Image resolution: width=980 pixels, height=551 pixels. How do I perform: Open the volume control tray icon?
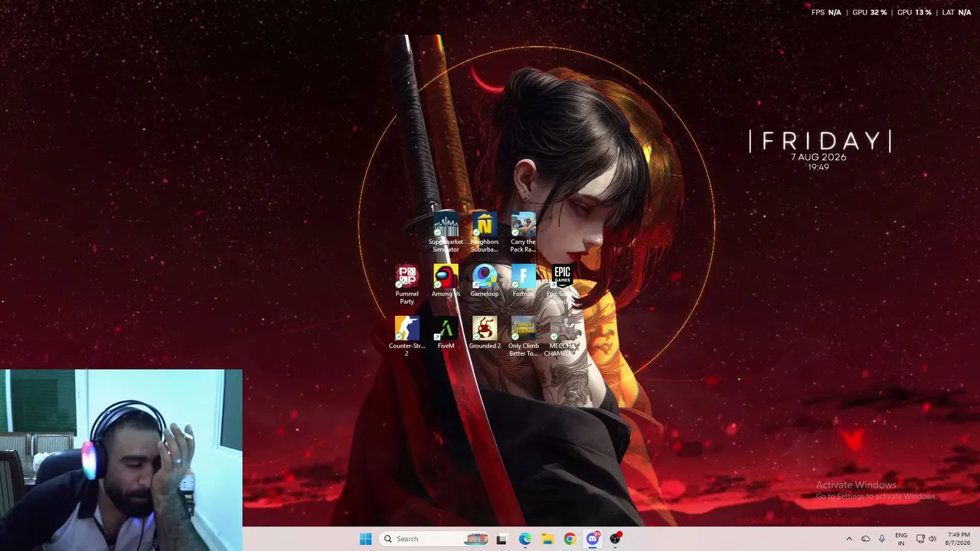point(933,539)
